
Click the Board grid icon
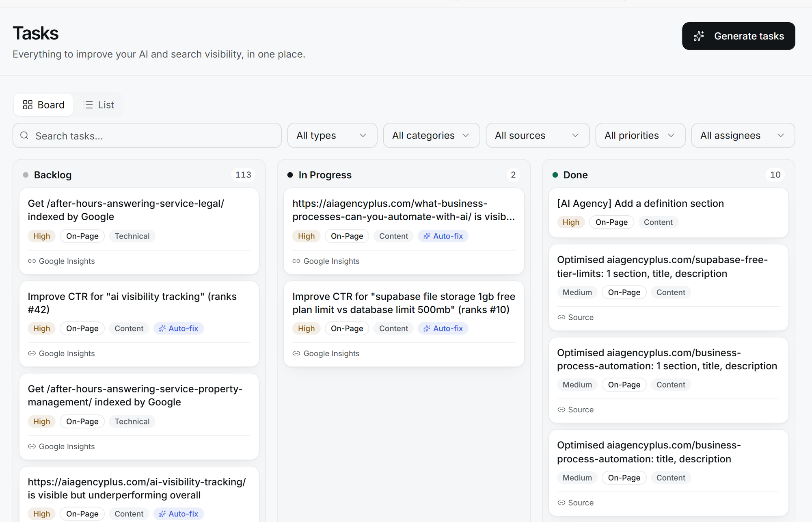click(x=28, y=105)
